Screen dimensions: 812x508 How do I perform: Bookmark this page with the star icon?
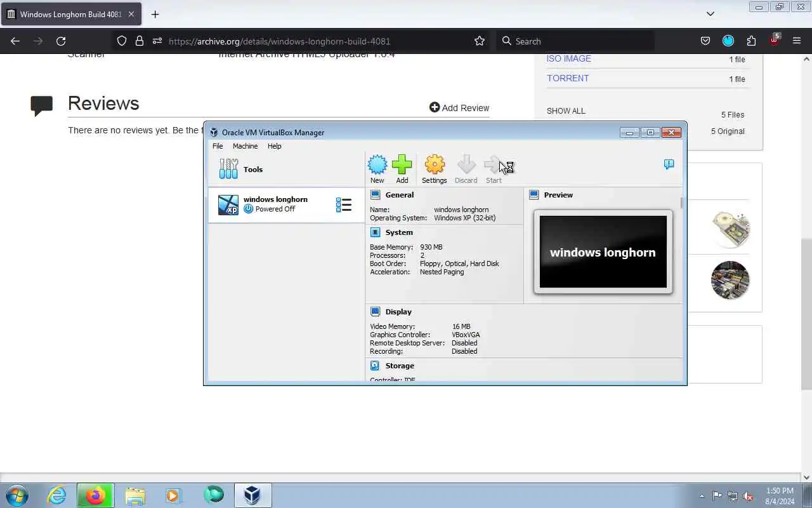(480, 41)
